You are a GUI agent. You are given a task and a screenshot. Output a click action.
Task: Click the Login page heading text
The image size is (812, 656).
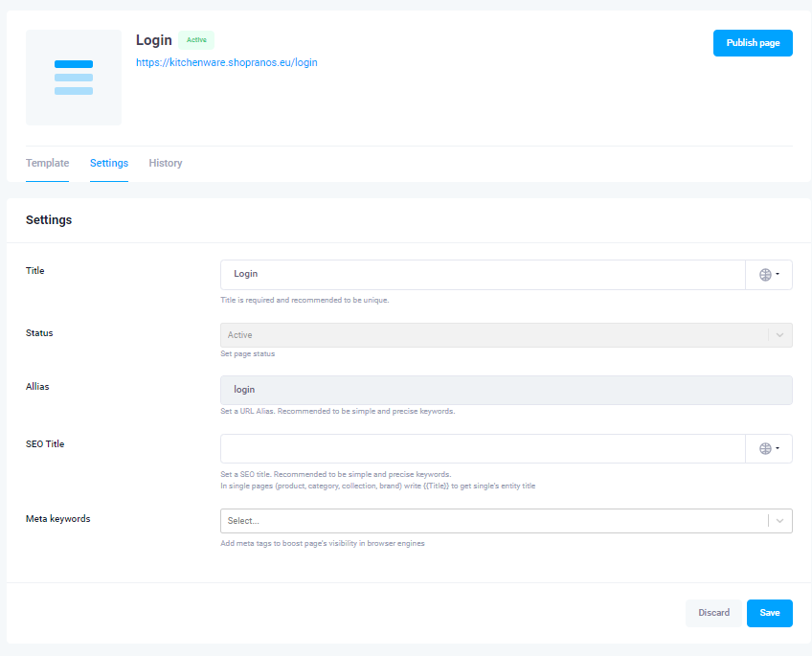point(154,40)
